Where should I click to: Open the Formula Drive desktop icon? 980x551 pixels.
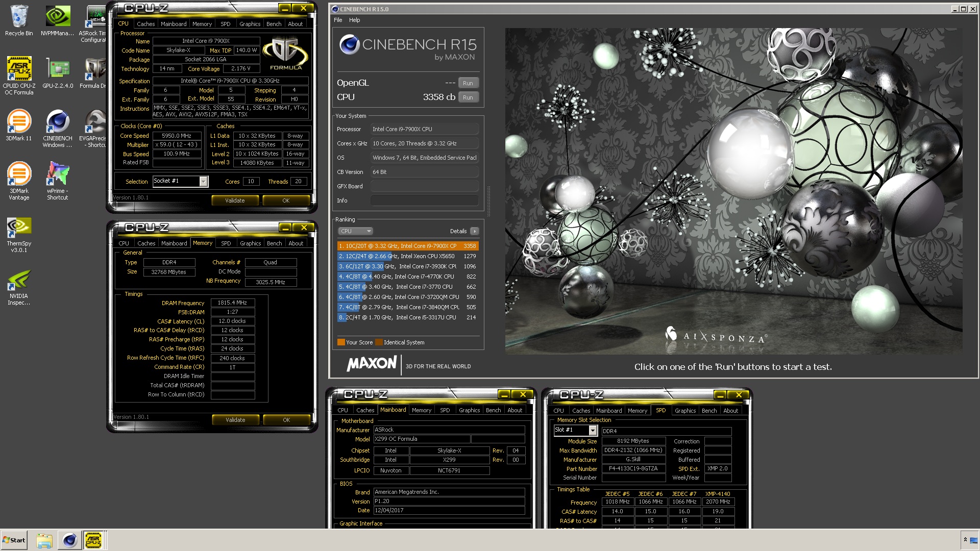pos(93,73)
